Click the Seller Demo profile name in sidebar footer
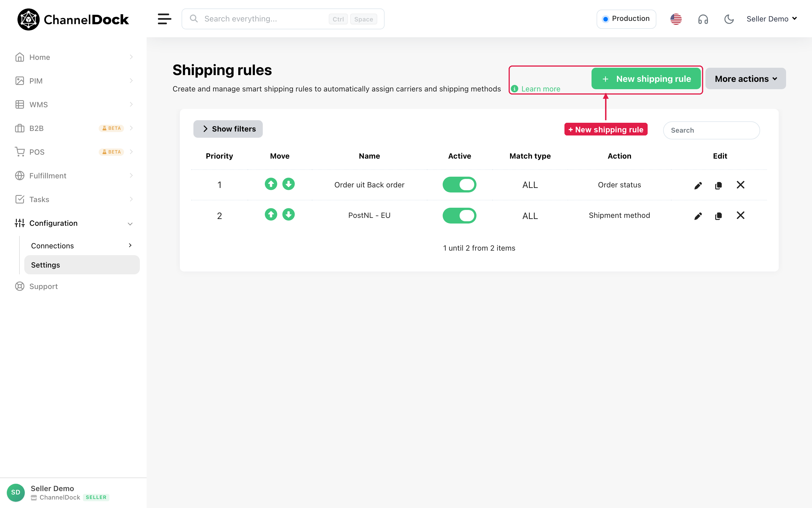The height and width of the screenshot is (508, 812). click(52, 488)
